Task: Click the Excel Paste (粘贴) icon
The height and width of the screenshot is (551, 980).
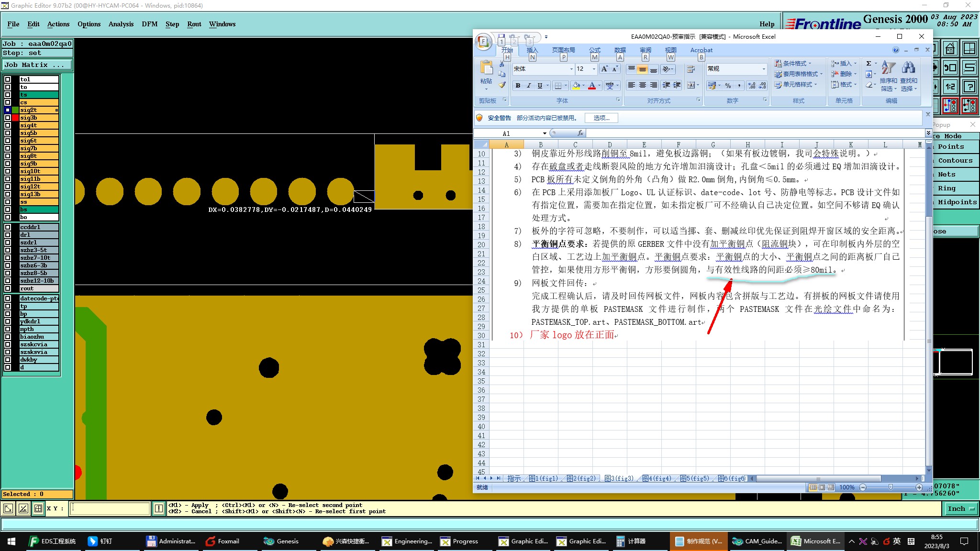Action: click(x=486, y=68)
